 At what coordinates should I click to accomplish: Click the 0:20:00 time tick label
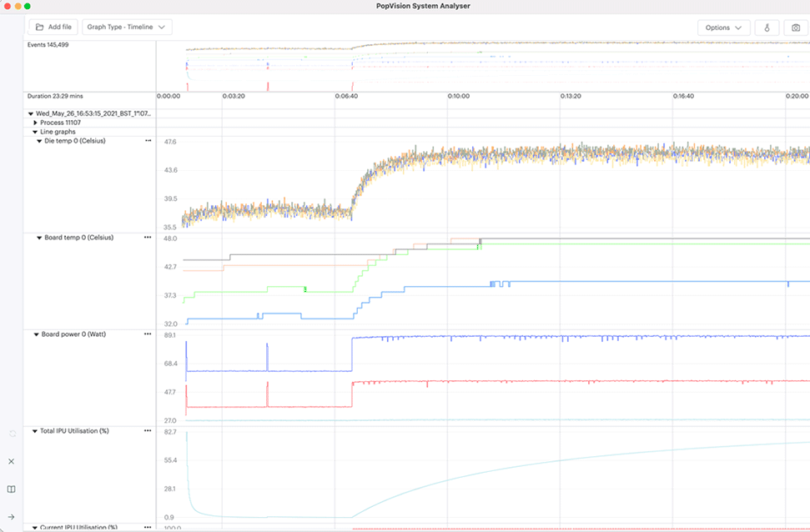[797, 96]
